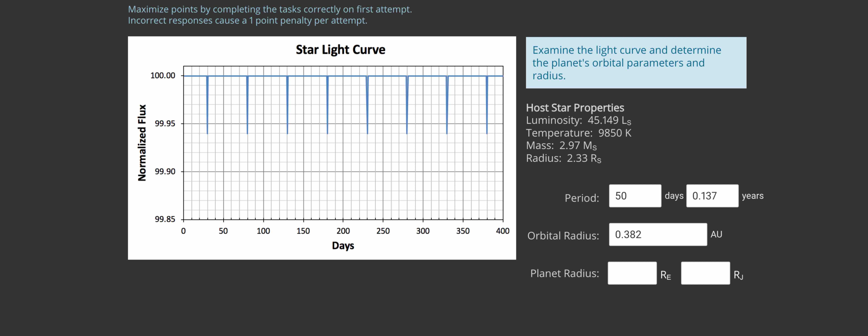Click the Period days input field
Image resolution: width=868 pixels, height=336 pixels.
pyautogui.click(x=635, y=196)
